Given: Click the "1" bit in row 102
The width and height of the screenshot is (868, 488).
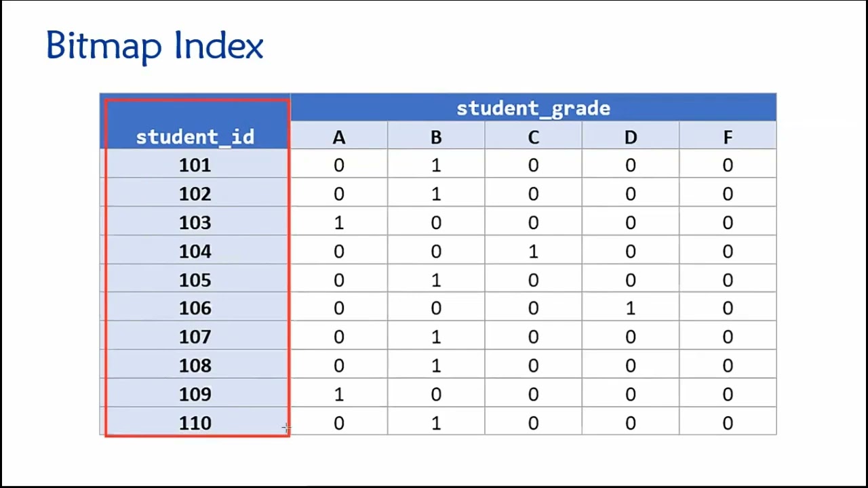Looking at the screenshot, I should 436,193.
